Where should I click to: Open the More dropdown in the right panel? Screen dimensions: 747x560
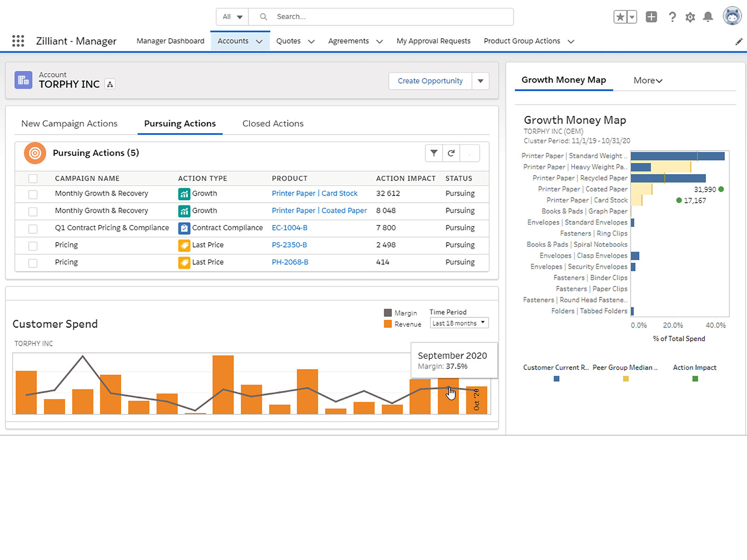tap(648, 81)
